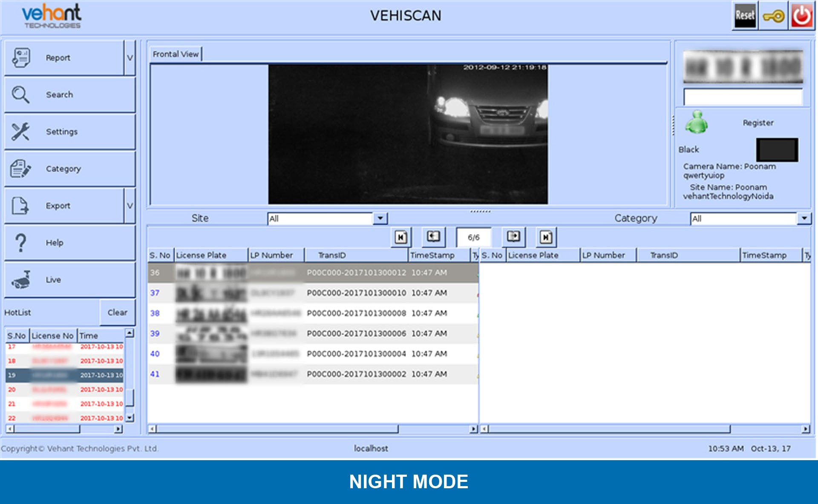
Task: Clear the HotList entries
Action: [117, 312]
